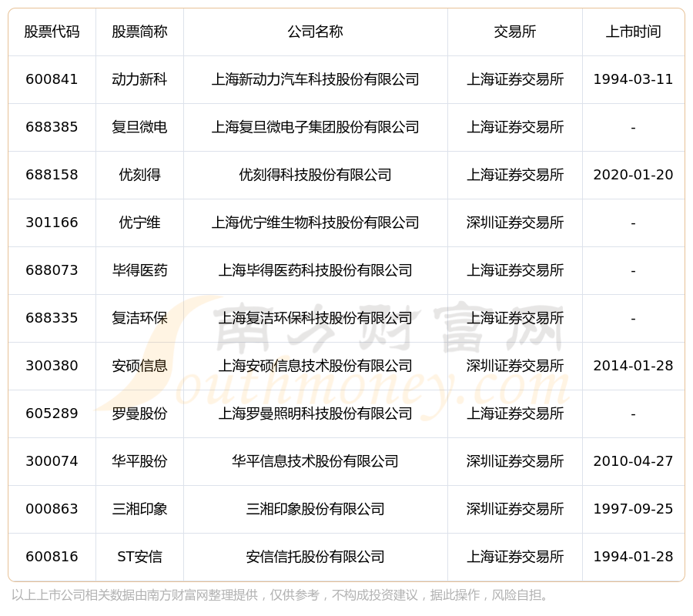Click the stock name ST安信
The image size is (693, 616).
click(x=139, y=557)
